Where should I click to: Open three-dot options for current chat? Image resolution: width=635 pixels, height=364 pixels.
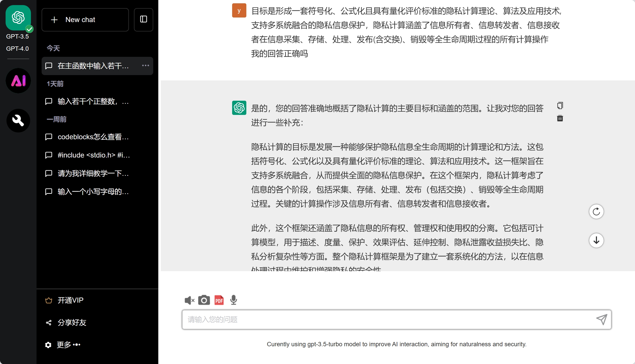[x=145, y=66]
